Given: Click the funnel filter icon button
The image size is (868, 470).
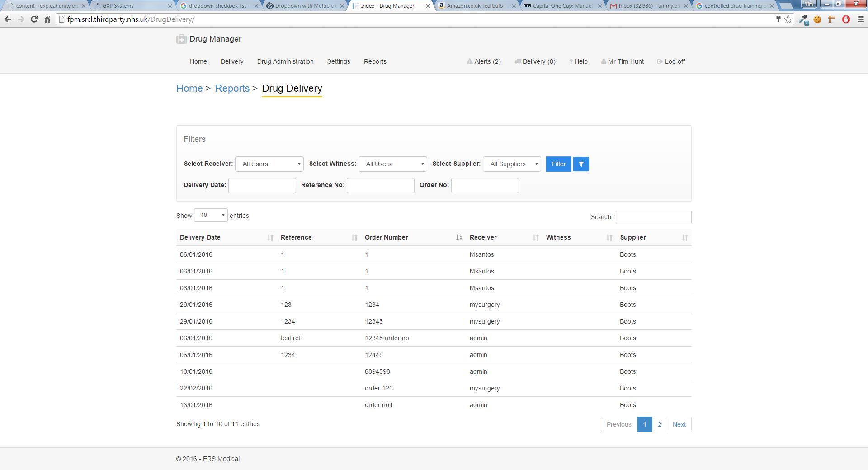Looking at the screenshot, I should pos(581,164).
